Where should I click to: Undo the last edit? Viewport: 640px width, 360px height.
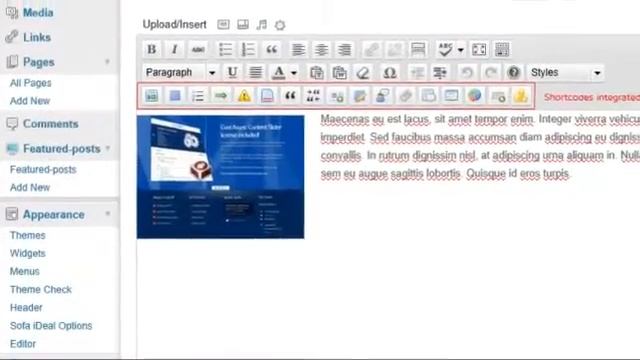click(x=467, y=72)
